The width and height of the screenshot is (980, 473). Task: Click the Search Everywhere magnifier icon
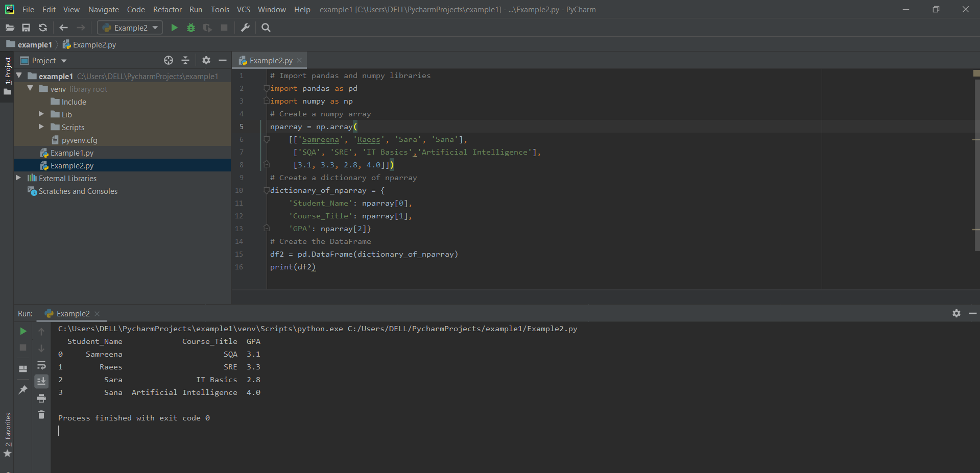coord(266,28)
